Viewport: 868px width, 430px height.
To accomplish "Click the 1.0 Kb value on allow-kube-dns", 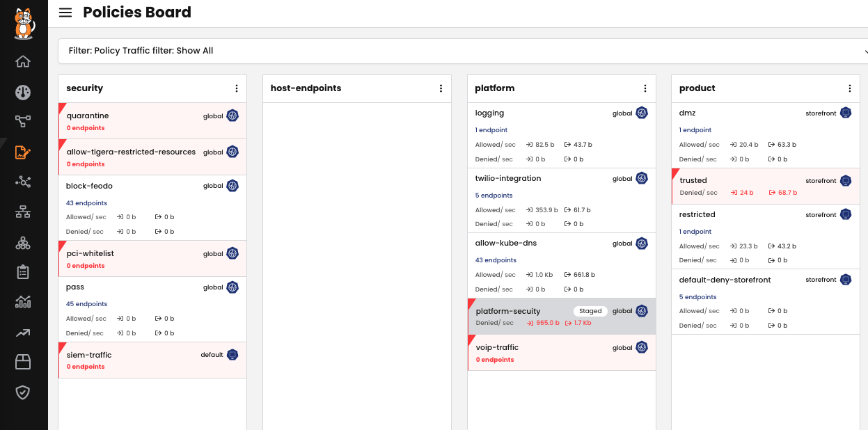I will click(544, 275).
